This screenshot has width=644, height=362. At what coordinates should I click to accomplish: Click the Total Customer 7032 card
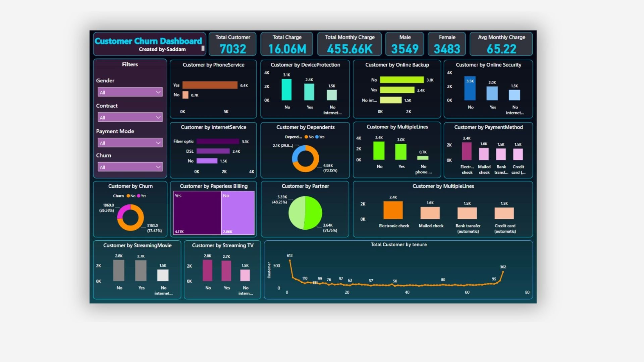pyautogui.click(x=232, y=44)
